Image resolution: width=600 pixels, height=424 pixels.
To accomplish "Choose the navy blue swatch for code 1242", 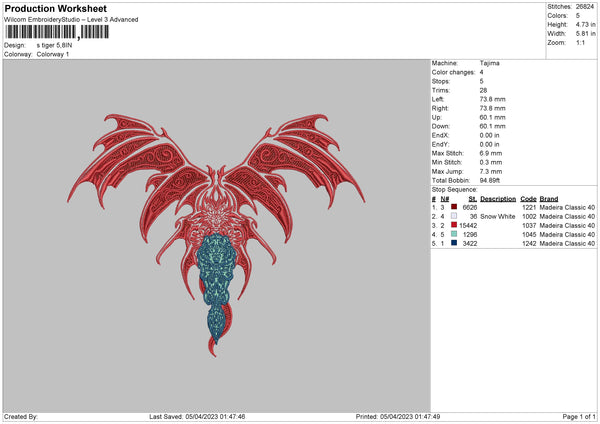I will (x=454, y=243).
